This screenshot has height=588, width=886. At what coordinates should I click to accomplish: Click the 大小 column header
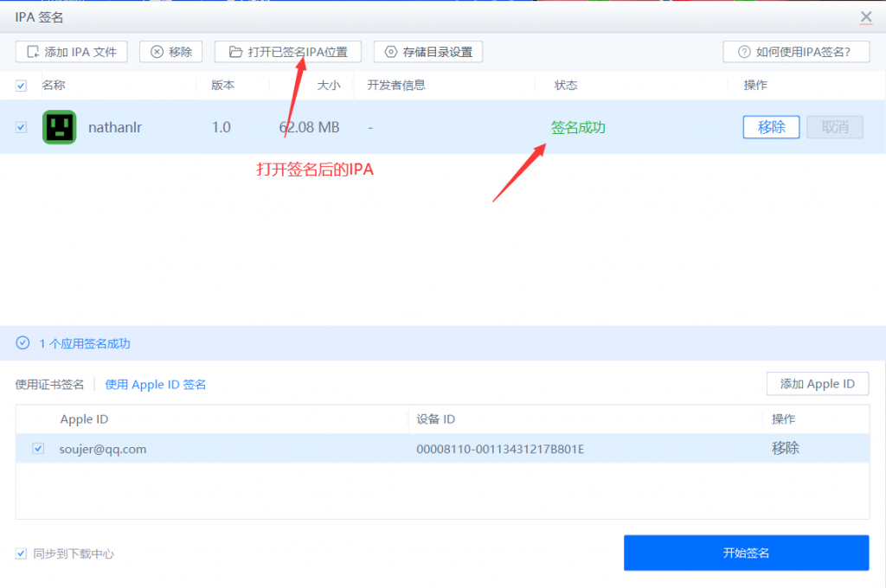pos(328,86)
